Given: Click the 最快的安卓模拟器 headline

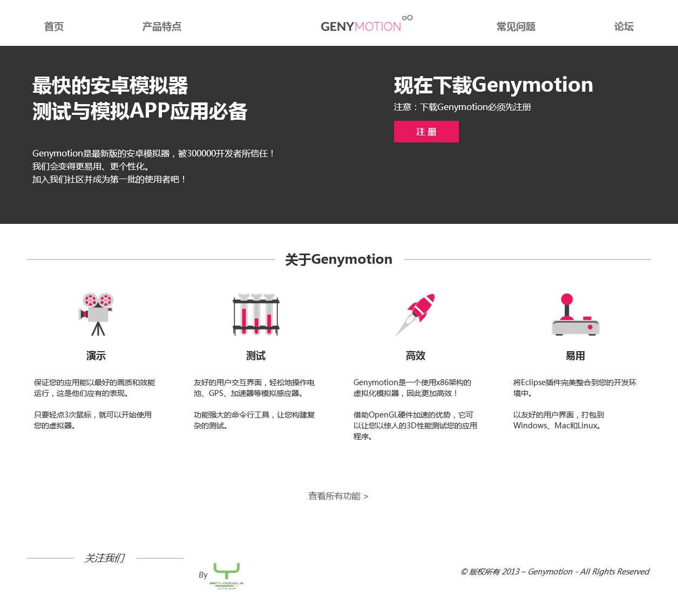Looking at the screenshot, I should (x=110, y=86).
